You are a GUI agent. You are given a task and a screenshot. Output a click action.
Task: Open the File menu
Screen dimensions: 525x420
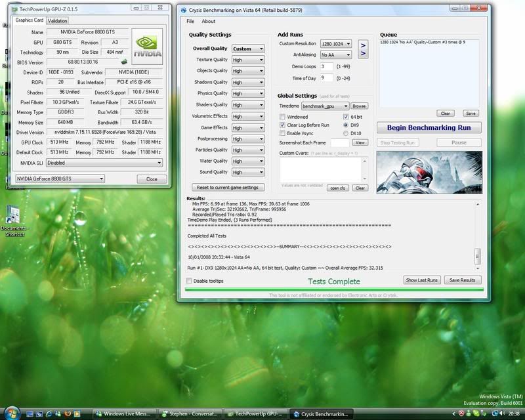point(190,21)
